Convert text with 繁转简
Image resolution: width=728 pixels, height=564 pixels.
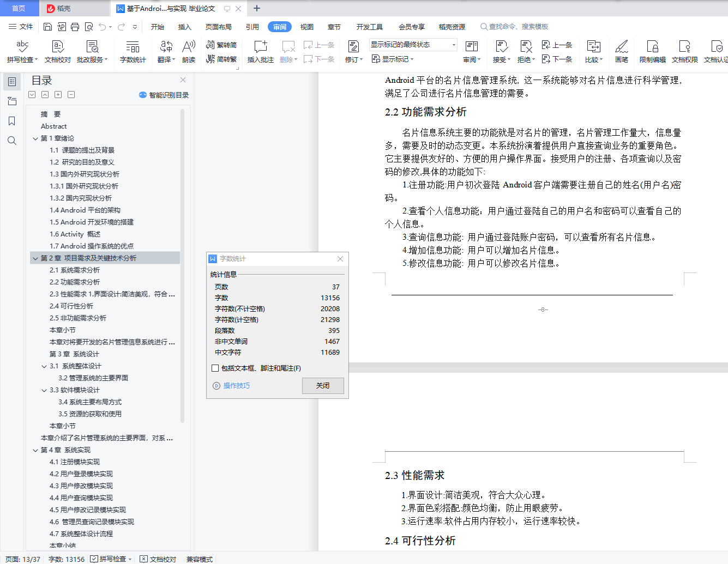(221, 45)
